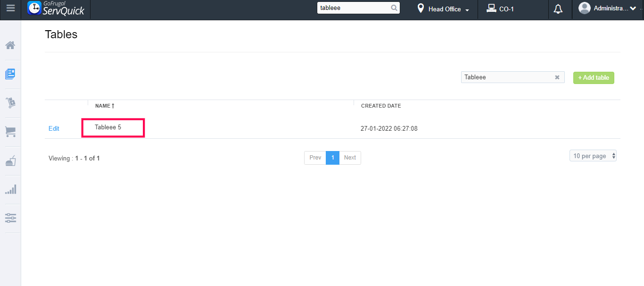Open the shopping cart sidebar section

pyautogui.click(x=10, y=132)
